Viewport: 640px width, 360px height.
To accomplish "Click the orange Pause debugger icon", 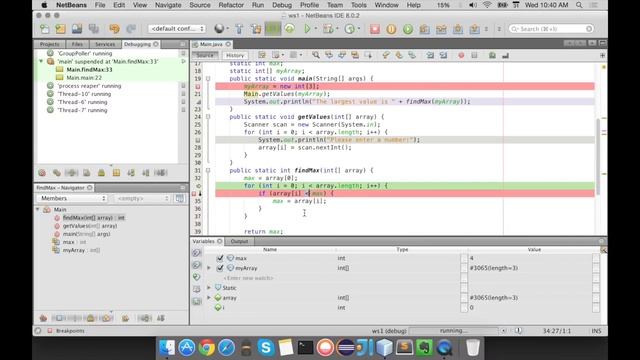I will [391, 29].
